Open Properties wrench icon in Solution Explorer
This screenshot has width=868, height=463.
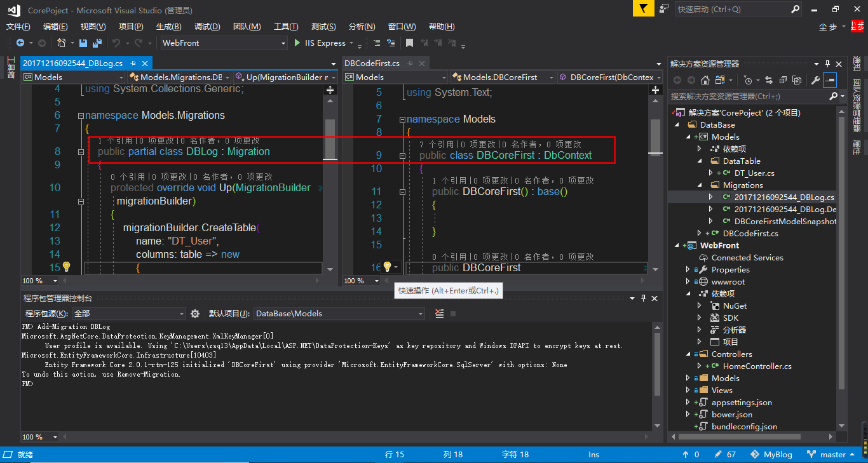click(x=816, y=80)
